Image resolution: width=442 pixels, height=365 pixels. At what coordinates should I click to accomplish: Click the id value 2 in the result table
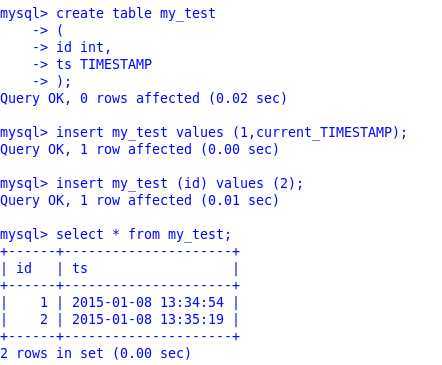tap(44, 319)
